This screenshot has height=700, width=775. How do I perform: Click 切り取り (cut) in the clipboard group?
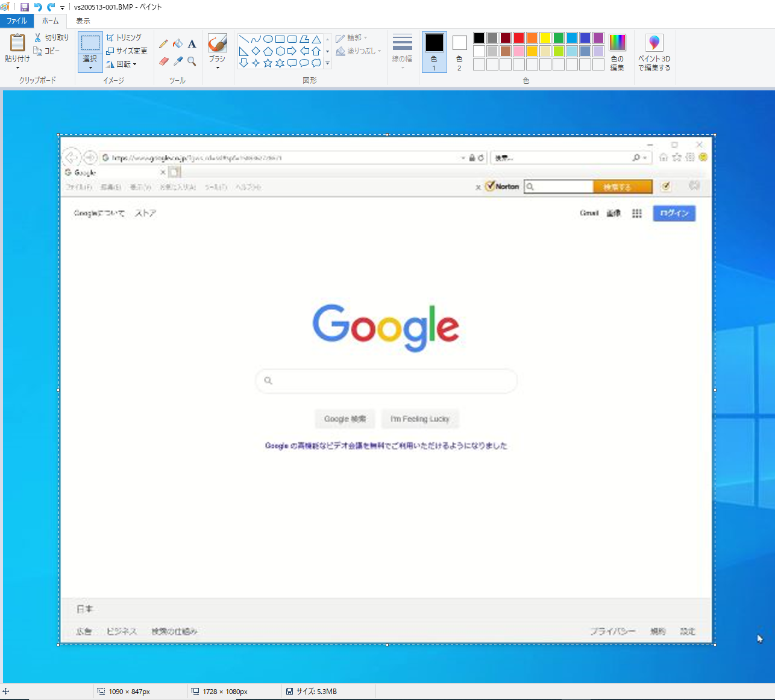point(52,37)
